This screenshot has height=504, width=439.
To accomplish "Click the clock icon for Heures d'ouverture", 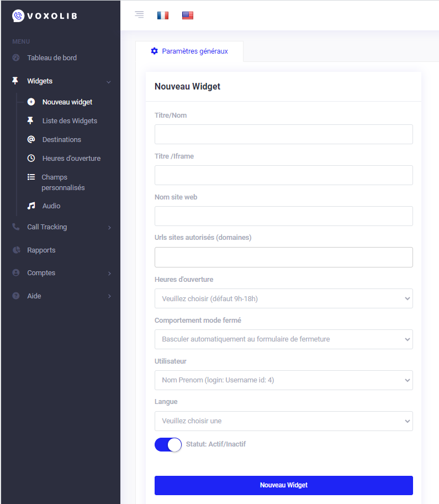I will [x=31, y=159].
